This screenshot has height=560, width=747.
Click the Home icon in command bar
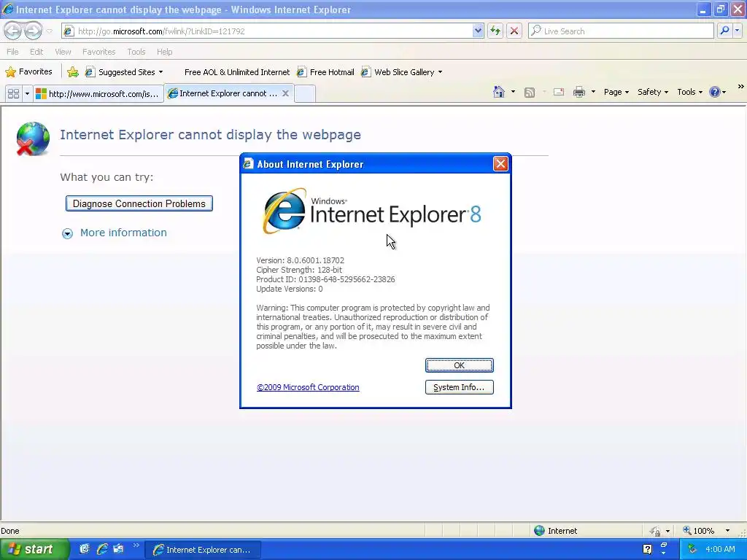(x=499, y=92)
